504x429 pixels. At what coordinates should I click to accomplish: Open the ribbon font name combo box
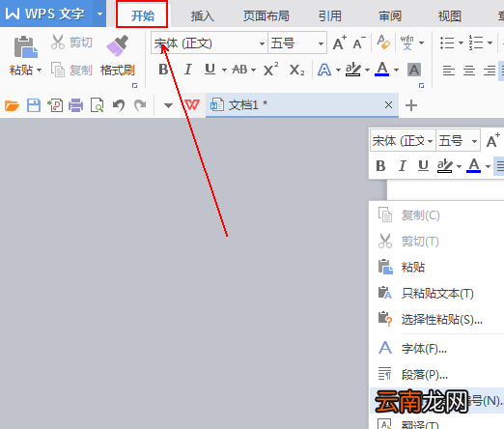(210, 43)
